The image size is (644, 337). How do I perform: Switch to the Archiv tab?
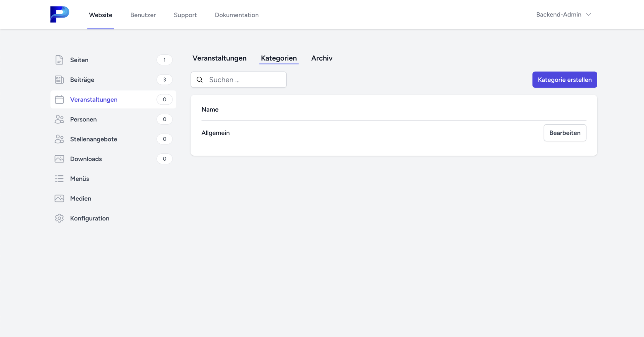(322, 58)
